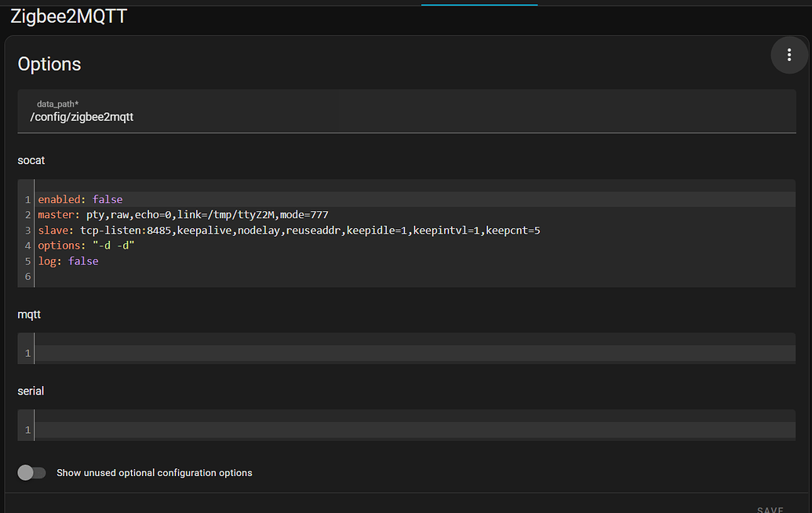
Task: Click the Zigbee2MQTT page title
Action: (69, 16)
